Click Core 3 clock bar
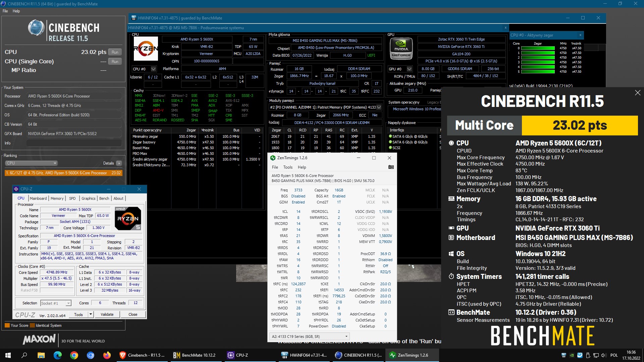Image resolution: width=644 pixels, height=362 pixels. (538, 62)
